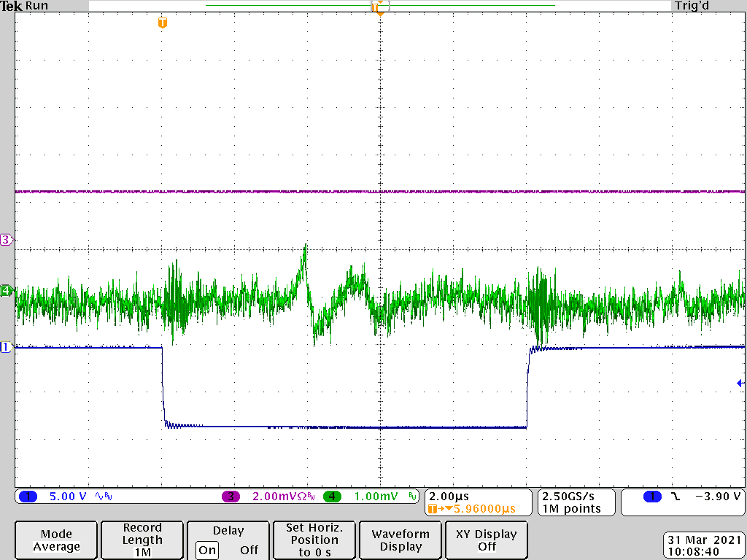
Task: Click the channel 1 blue badge in readout
Action: [x=27, y=497]
